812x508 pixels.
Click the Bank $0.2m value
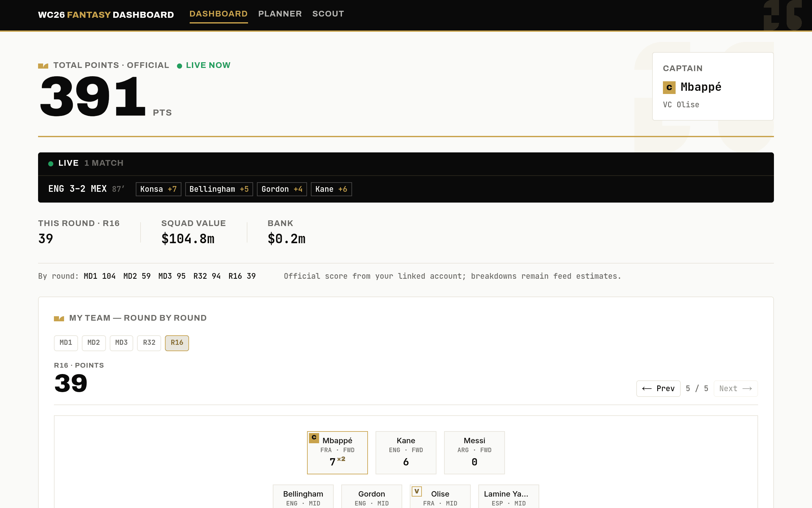click(x=286, y=238)
